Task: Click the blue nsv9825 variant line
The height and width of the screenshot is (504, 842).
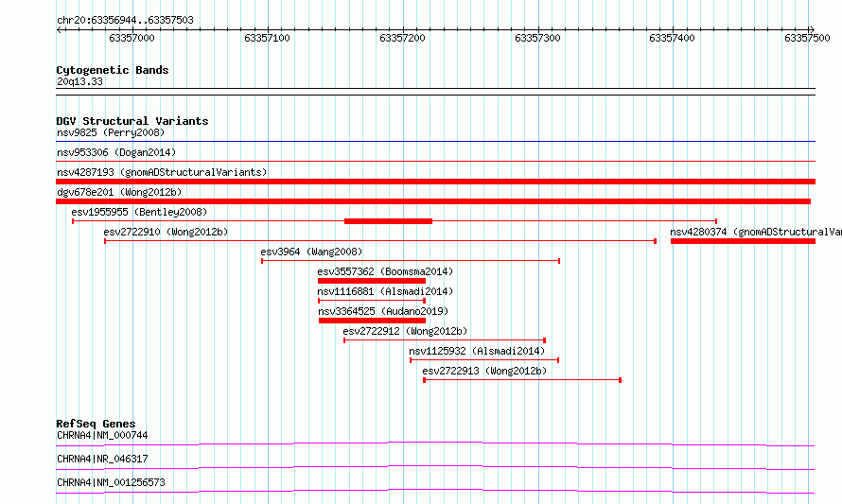Action: point(435,141)
